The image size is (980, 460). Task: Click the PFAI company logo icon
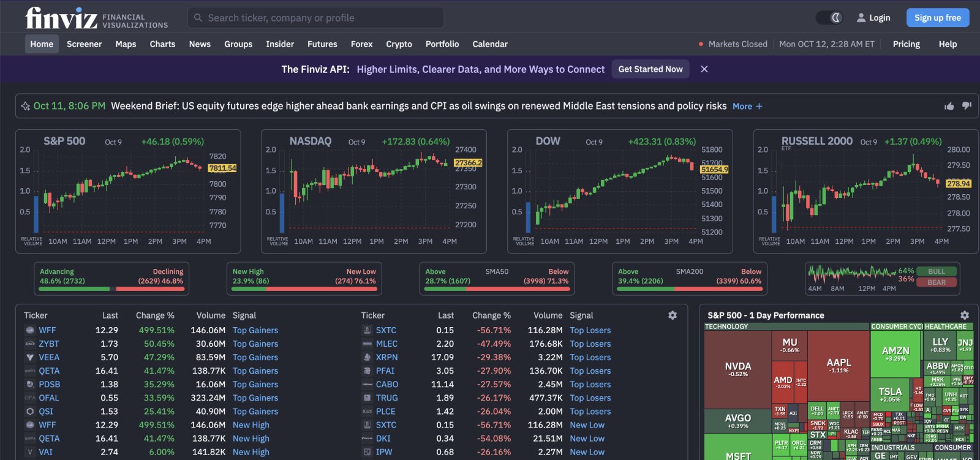pos(367,371)
